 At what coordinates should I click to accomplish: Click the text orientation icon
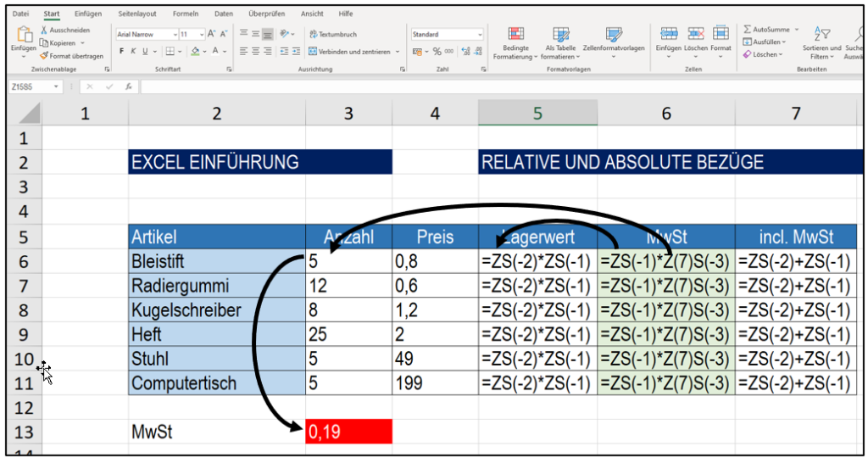[x=284, y=34]
